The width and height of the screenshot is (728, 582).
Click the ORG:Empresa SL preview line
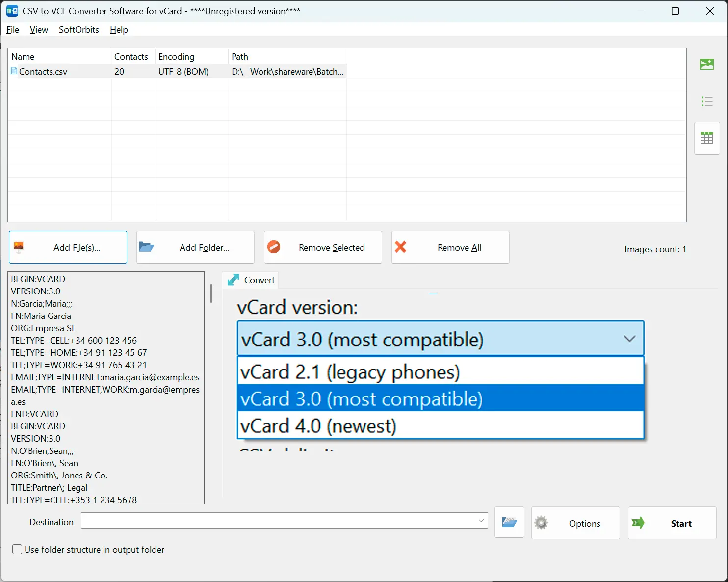pyautogui.click(x=43, y=328)
